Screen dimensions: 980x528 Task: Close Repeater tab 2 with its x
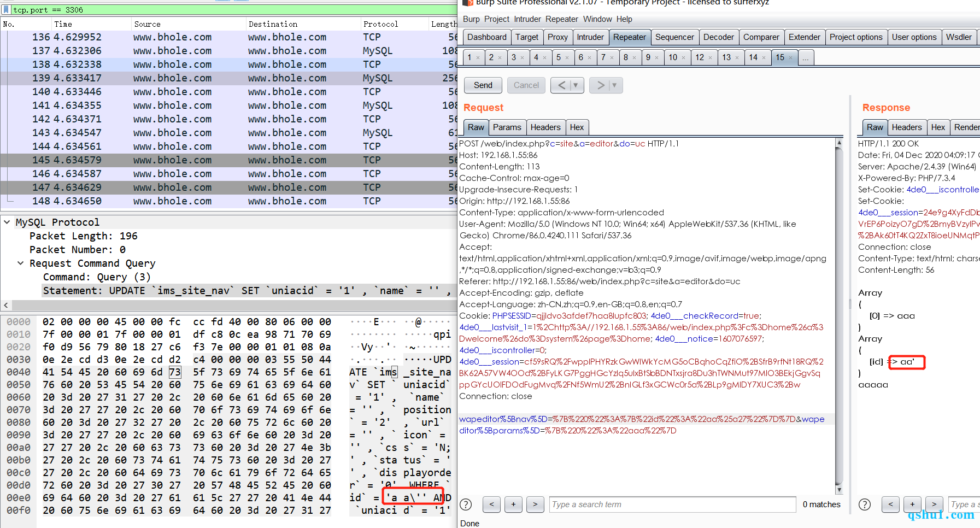pyautogui.click(x=500, y=57)
